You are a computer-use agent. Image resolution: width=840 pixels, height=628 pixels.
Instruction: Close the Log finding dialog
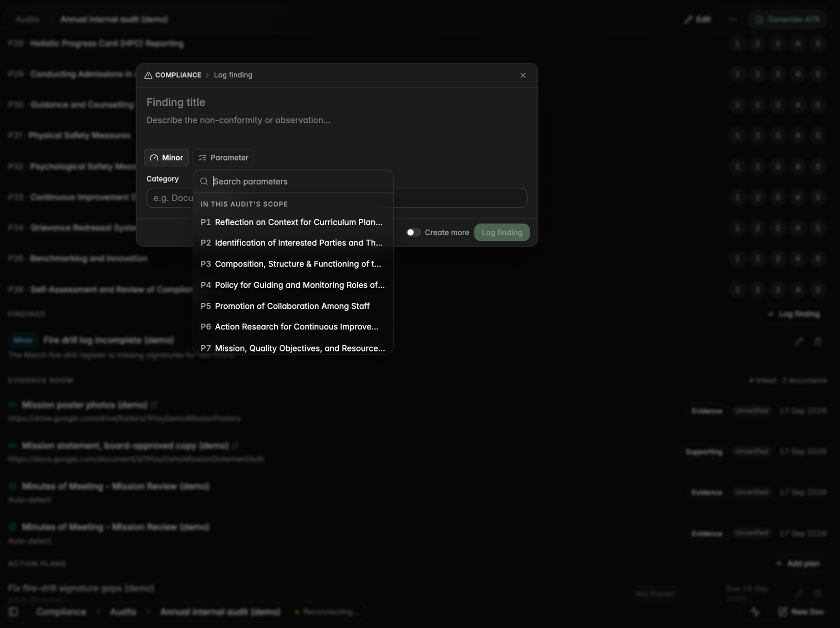click(x=523, y=76)
